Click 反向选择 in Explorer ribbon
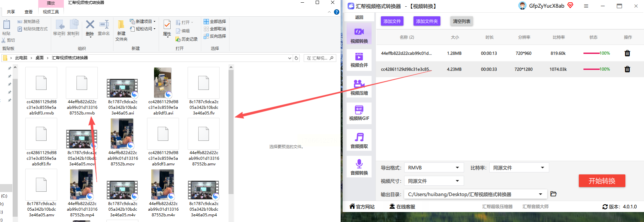The image size is (644, 222). pos(215,36)
